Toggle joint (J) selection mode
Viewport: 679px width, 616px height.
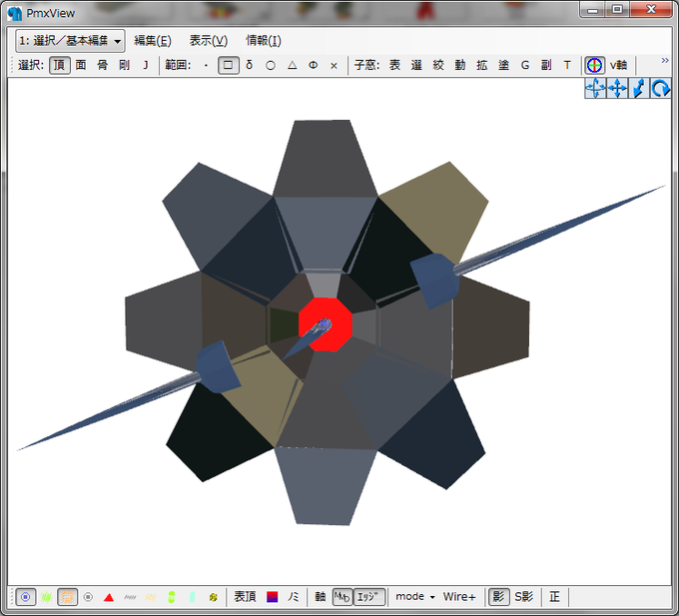(146, 65)
